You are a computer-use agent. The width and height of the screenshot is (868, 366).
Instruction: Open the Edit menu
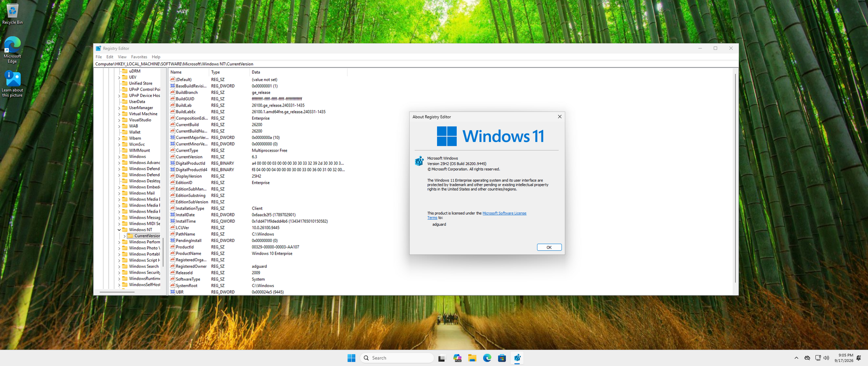coord(110,57)
